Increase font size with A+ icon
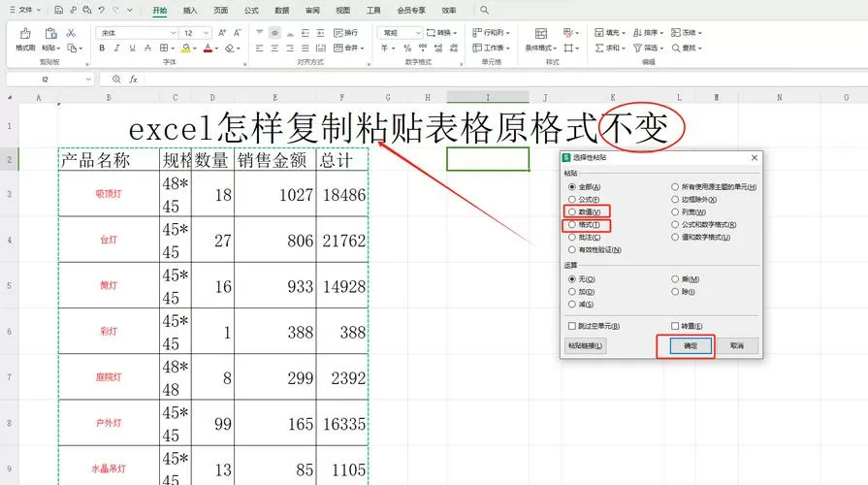868x485 pixels. [x=222, y=33]
